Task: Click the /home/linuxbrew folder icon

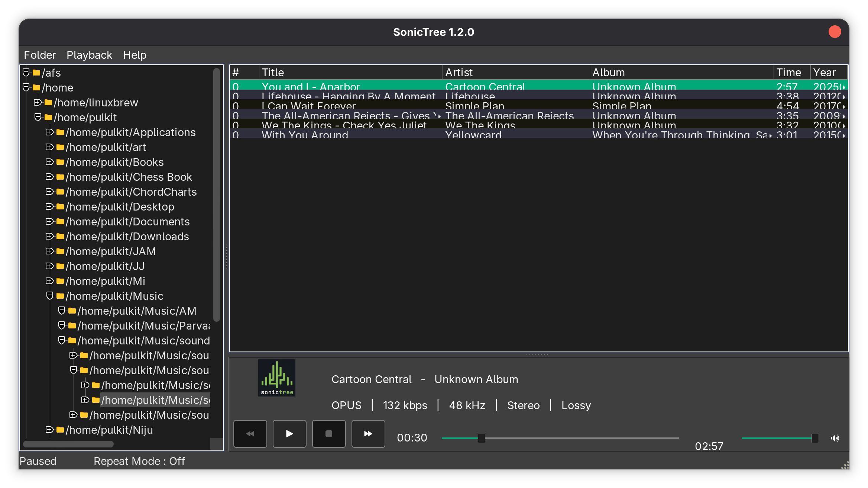Action: (x=48, y=102)
